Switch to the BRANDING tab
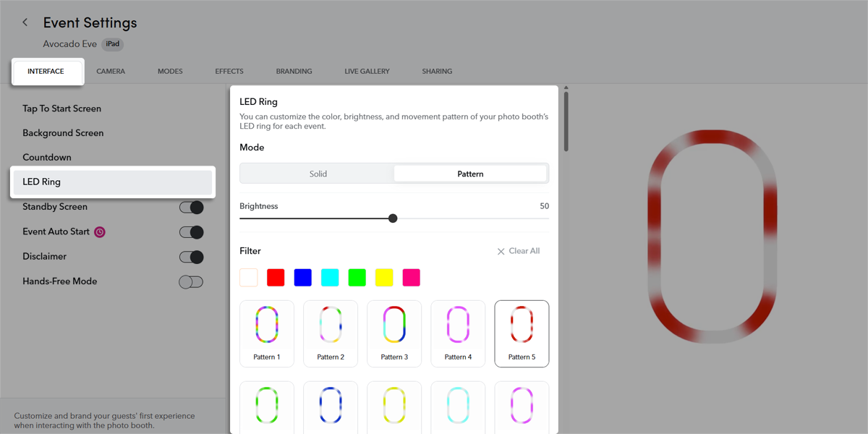The image size is (868, 434). 294,71
